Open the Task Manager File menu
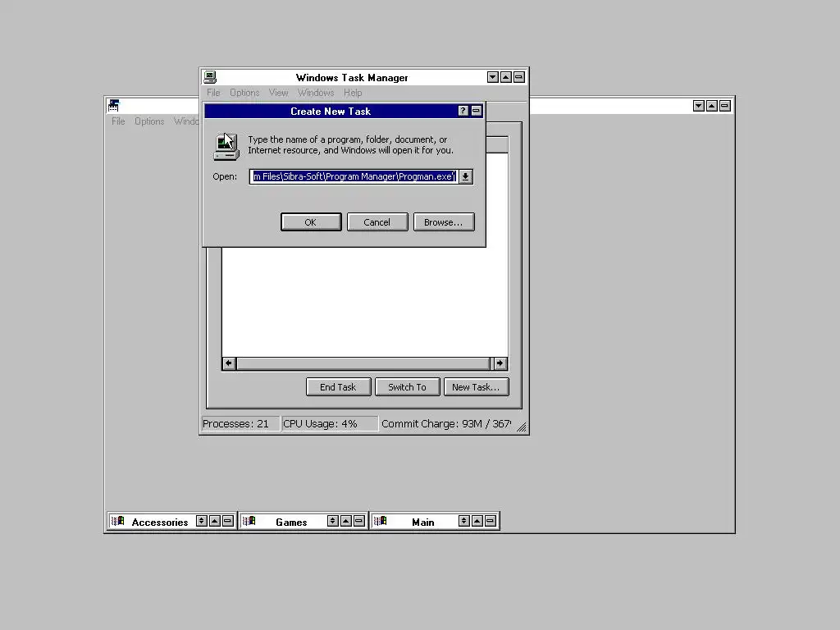The height and width of the screenshot is (630, 840). pyautogui.click(x=213, y=93)
